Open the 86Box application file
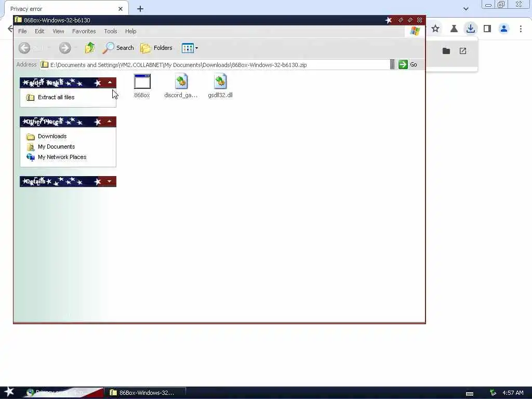This screenshot has height=399, width=532. coord(142,86)
